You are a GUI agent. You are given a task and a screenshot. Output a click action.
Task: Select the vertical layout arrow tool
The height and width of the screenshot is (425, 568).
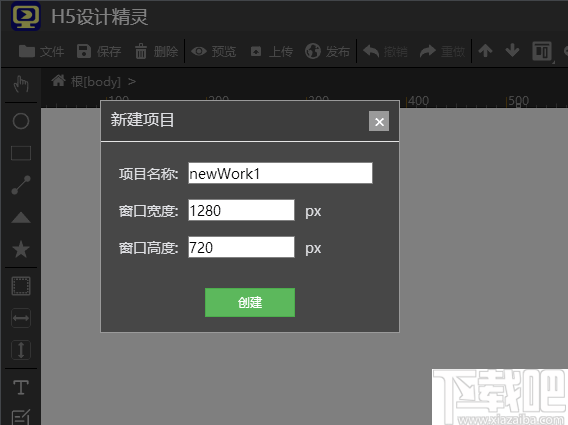coord(21,350)
